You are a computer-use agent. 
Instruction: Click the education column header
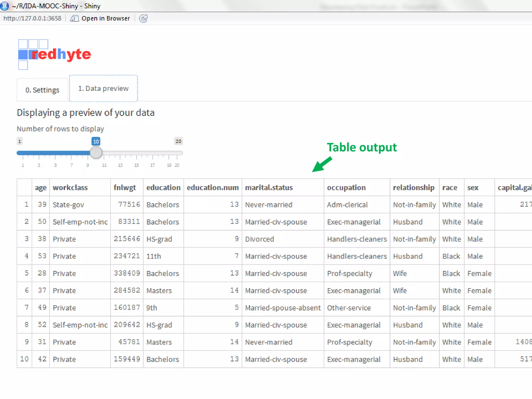coord(163,188)
